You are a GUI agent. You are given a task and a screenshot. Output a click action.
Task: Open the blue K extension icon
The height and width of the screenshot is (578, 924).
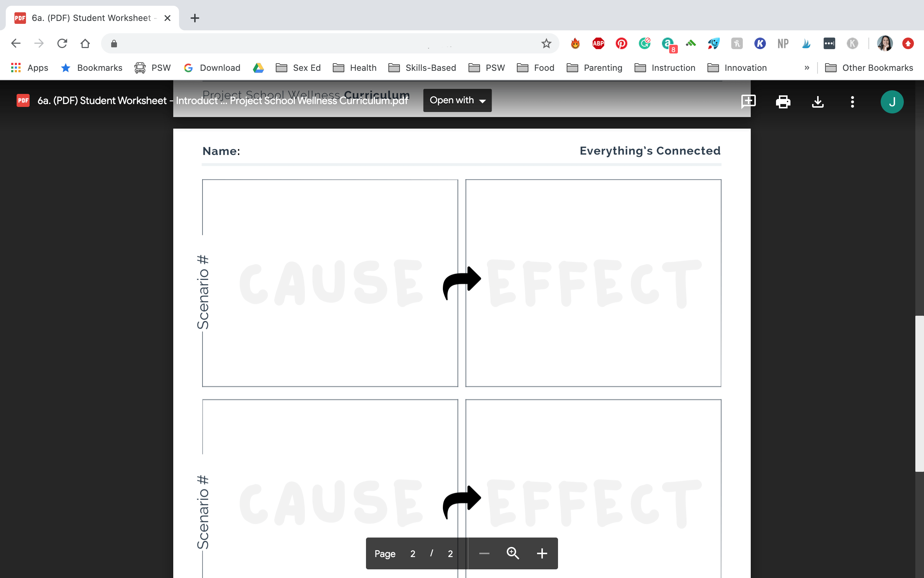[760, 44]
